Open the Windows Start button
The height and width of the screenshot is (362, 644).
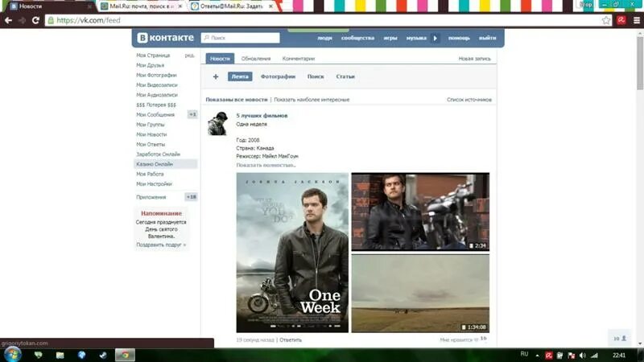pos(13,355)
